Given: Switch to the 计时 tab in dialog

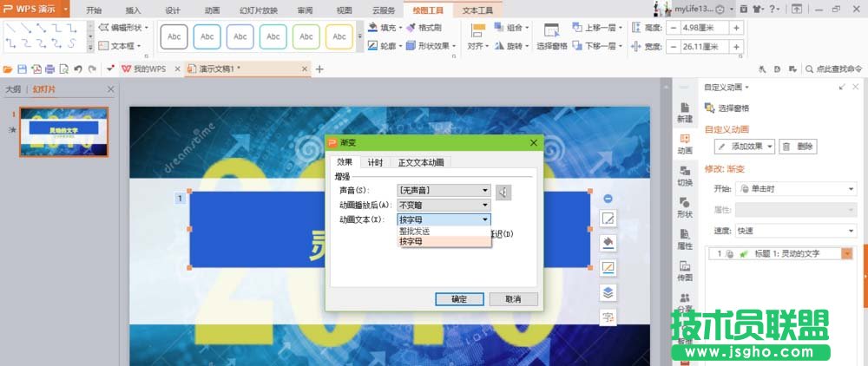Looking at the screenshot, I should [375, 162].
